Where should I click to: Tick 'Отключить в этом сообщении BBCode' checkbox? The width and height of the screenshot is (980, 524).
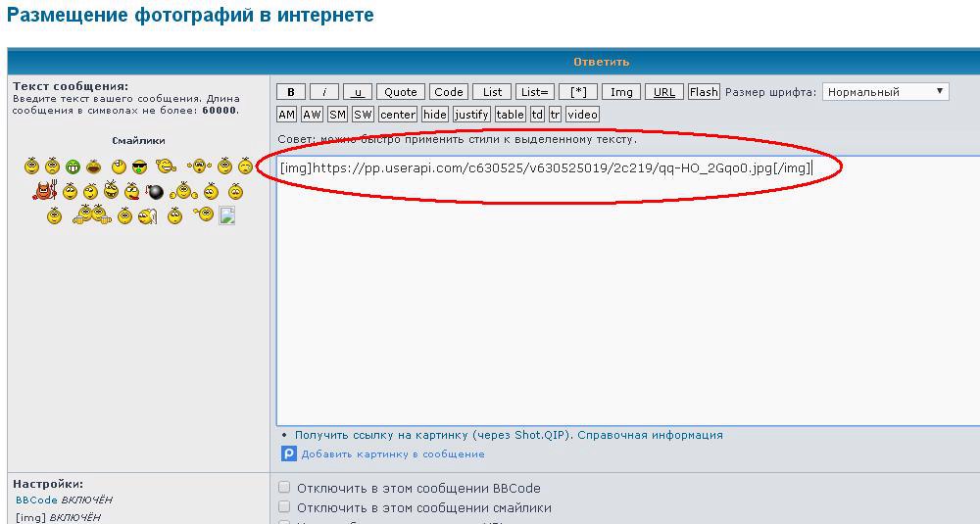tap(284, 488)
